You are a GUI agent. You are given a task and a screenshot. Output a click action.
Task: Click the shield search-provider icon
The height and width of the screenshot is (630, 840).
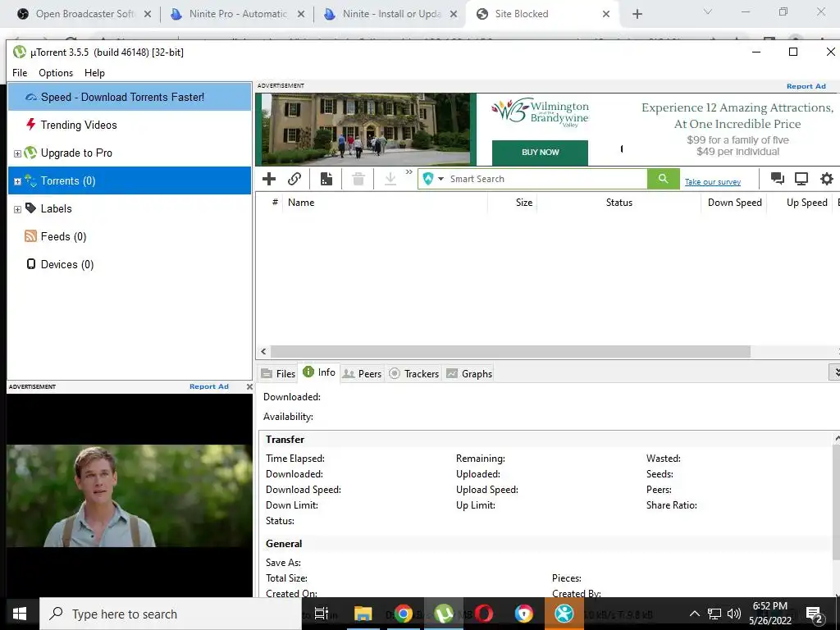428,178
